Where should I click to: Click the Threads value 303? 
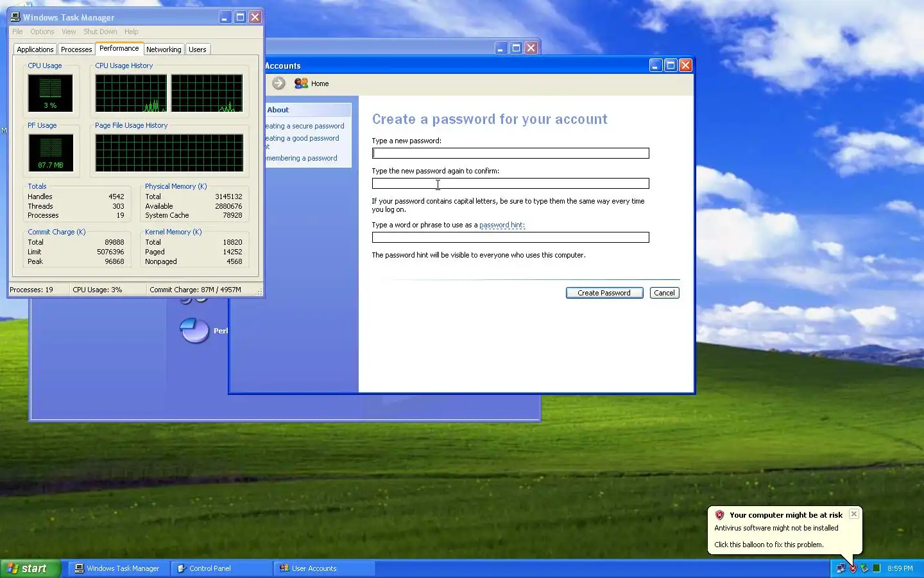(118, 206)
